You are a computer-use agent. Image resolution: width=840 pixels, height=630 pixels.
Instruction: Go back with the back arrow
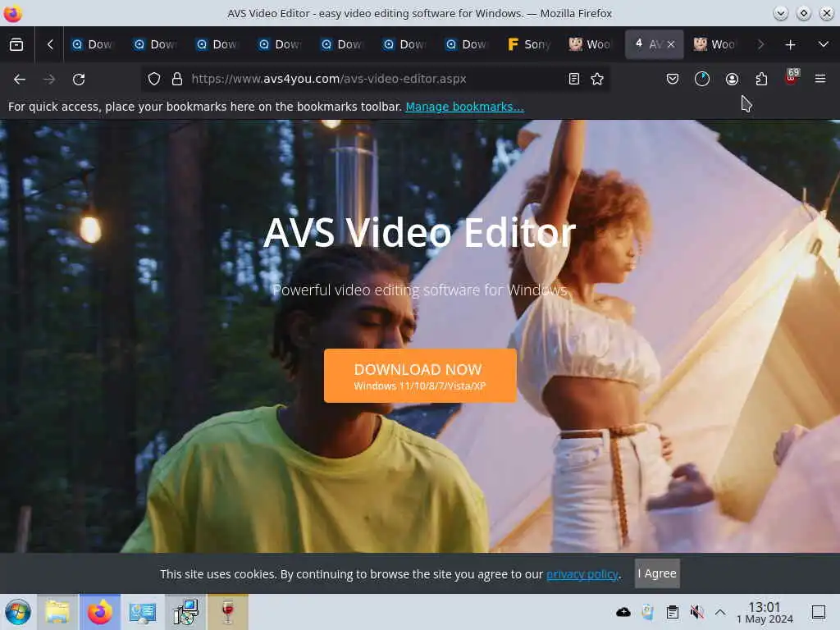(x=20, y=80)
